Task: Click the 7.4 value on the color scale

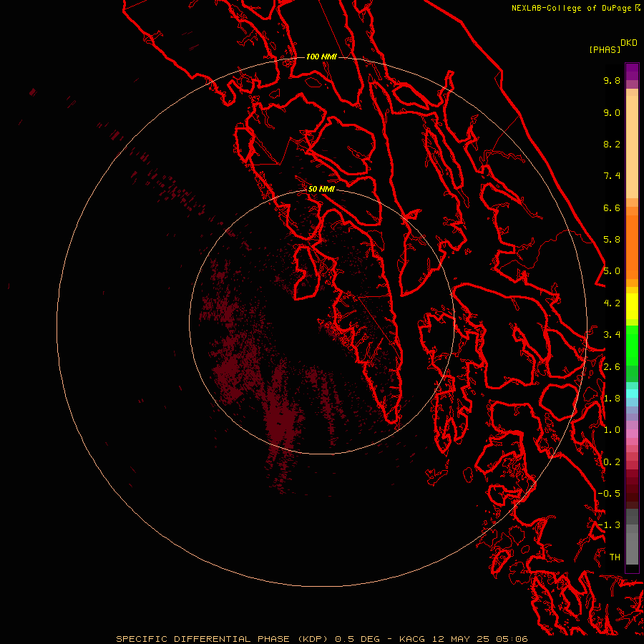Action: coord(612,176)
